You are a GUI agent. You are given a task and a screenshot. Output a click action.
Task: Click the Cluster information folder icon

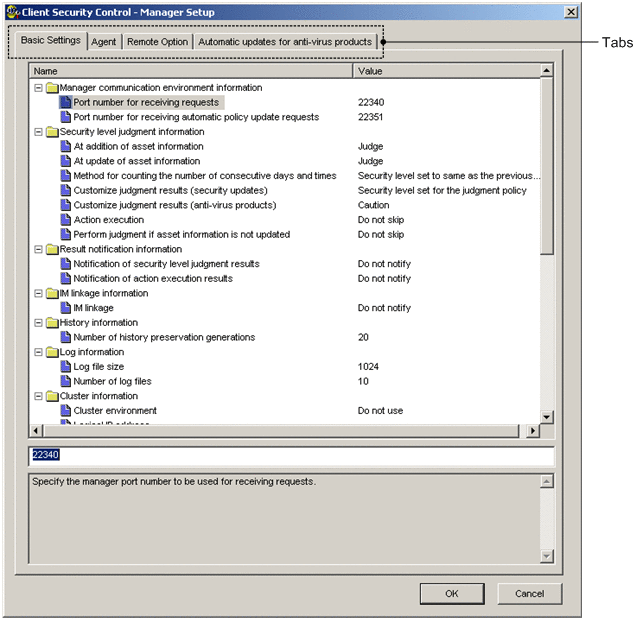52,396
